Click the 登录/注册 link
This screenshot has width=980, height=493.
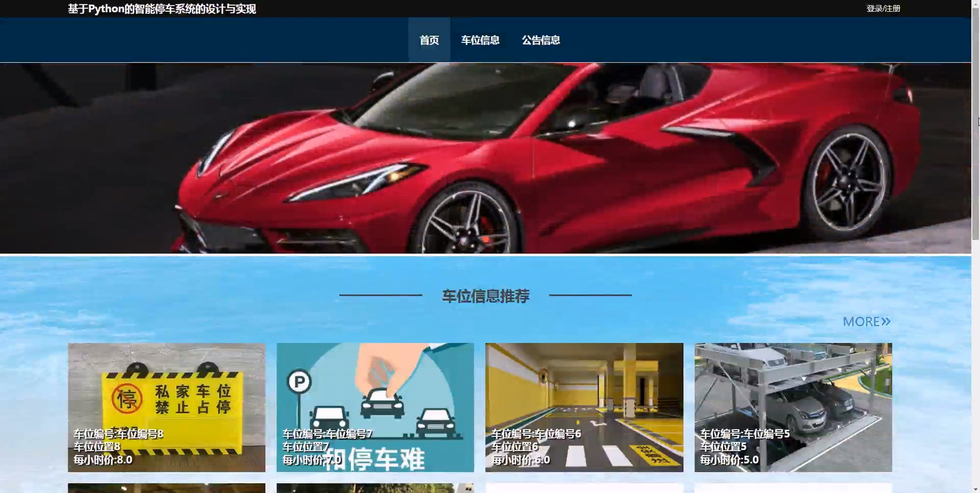pyautogui.click(x=883, y=8)
